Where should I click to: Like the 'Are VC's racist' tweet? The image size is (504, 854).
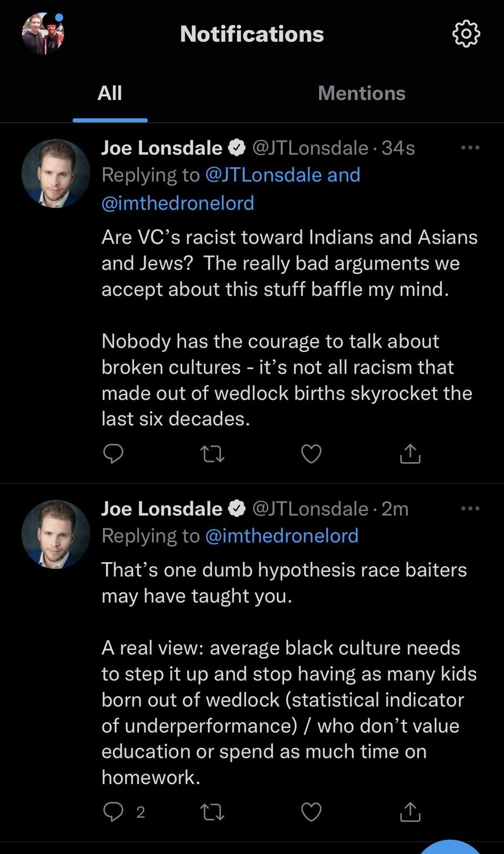click(x=311, y=453)
